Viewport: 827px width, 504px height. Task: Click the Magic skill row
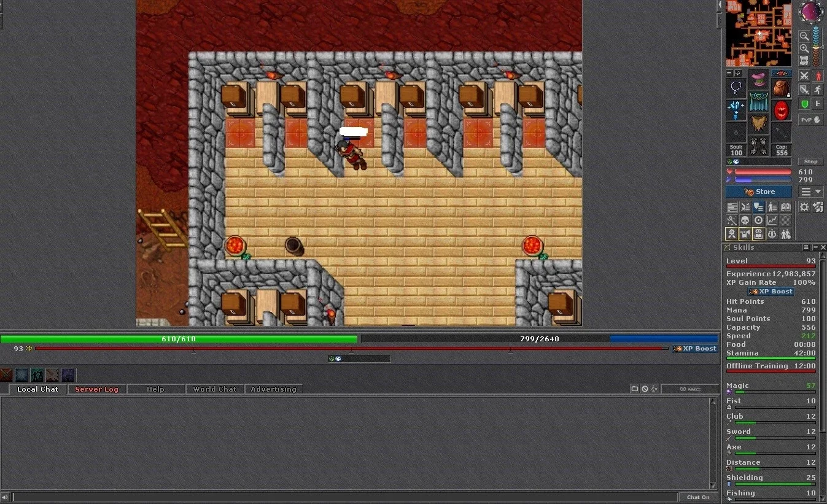(x=771, y=388)
